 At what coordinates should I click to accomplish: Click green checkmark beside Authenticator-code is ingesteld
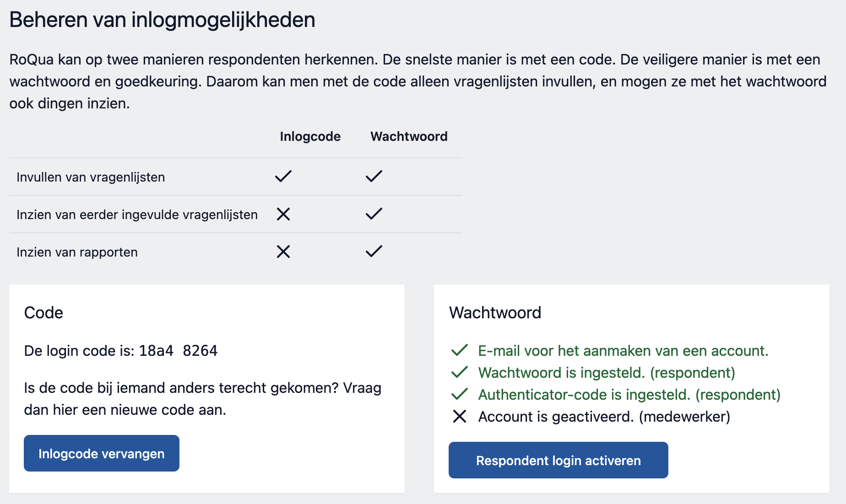click(x=460, y=394)
